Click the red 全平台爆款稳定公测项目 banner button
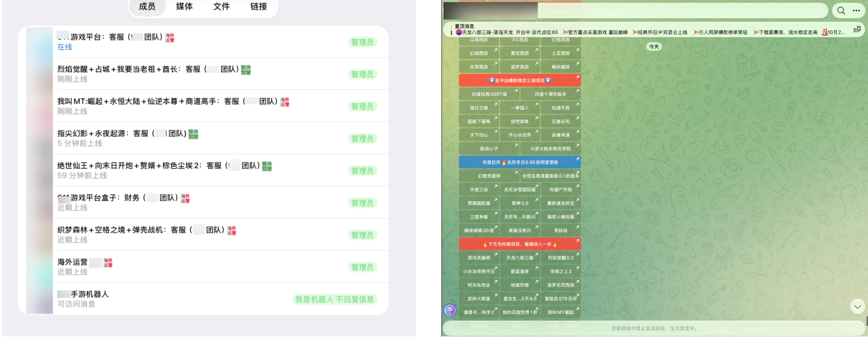This screenshot has height=338, width=868. pyautogui.click(x=520, y=80)
